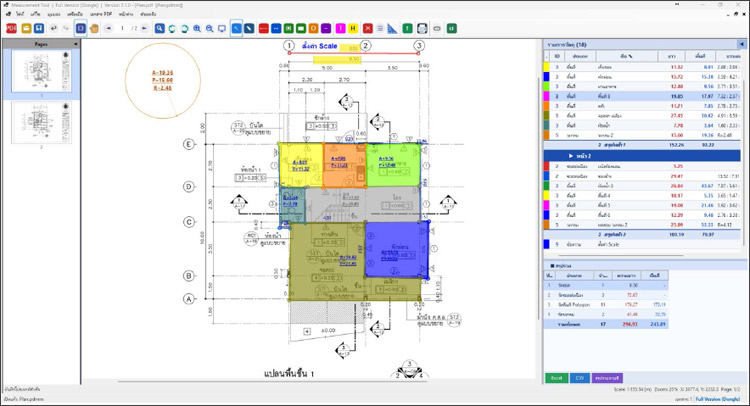Click the red PDF open icon
This screenshot has width=750, height=406.
11,28
